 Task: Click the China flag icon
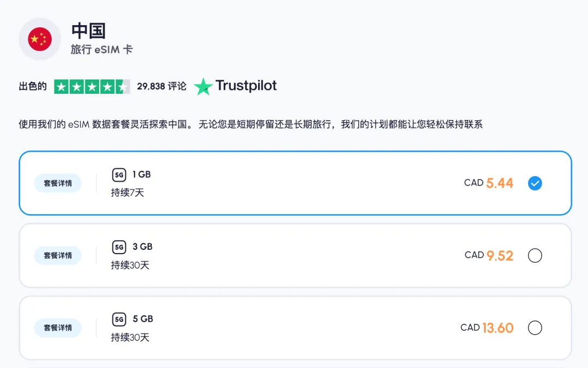[x=40, y=39]
